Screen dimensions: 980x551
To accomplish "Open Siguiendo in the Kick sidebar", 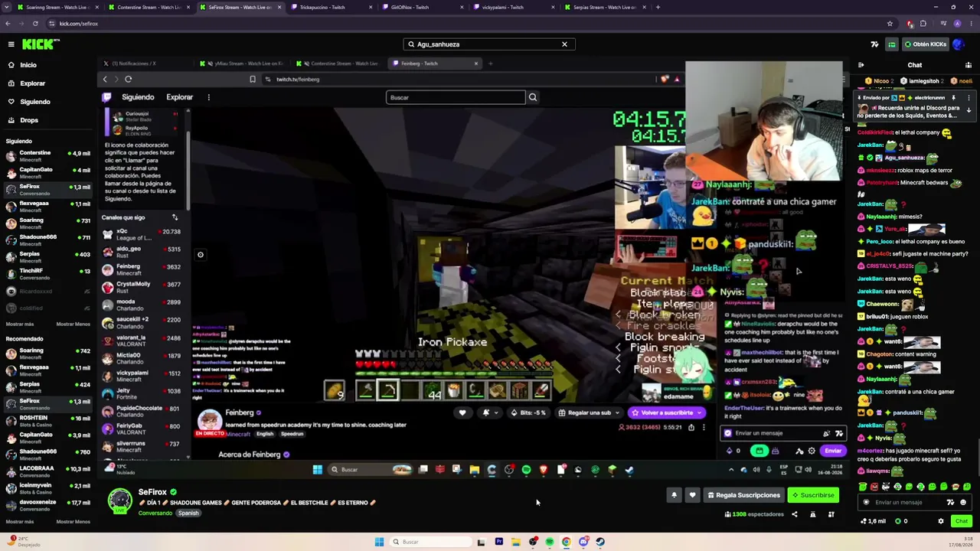I will pyautogui.click(x=35, y=102).
